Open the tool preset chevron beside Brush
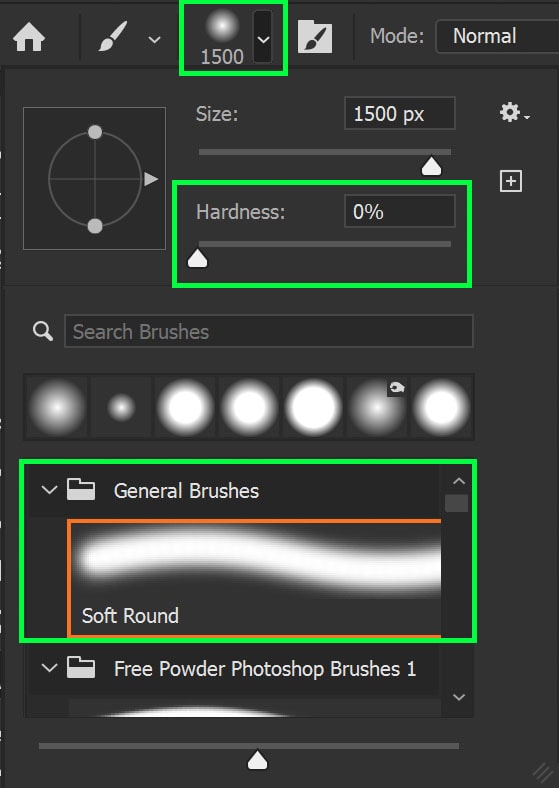Image resolution: width=559 pixels, height=788 pixels. [x=154, y=39]
